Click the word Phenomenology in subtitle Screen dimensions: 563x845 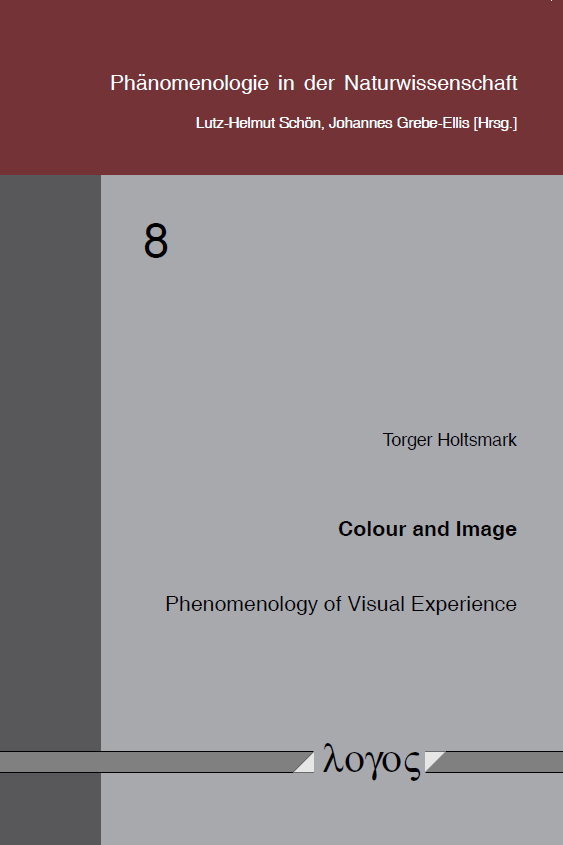pyautogui.click(x=241, y=605)
